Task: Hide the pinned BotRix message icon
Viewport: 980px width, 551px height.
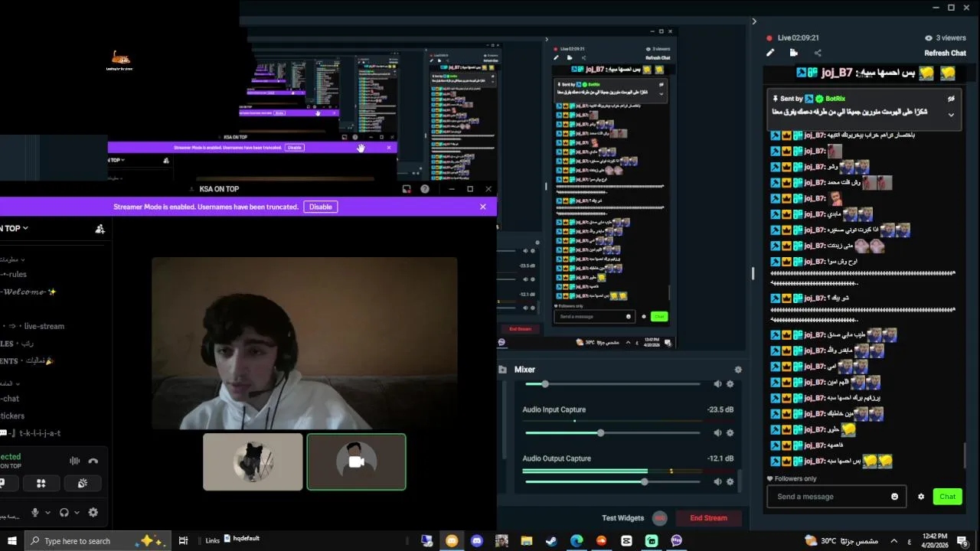Action: coord(951,99)
